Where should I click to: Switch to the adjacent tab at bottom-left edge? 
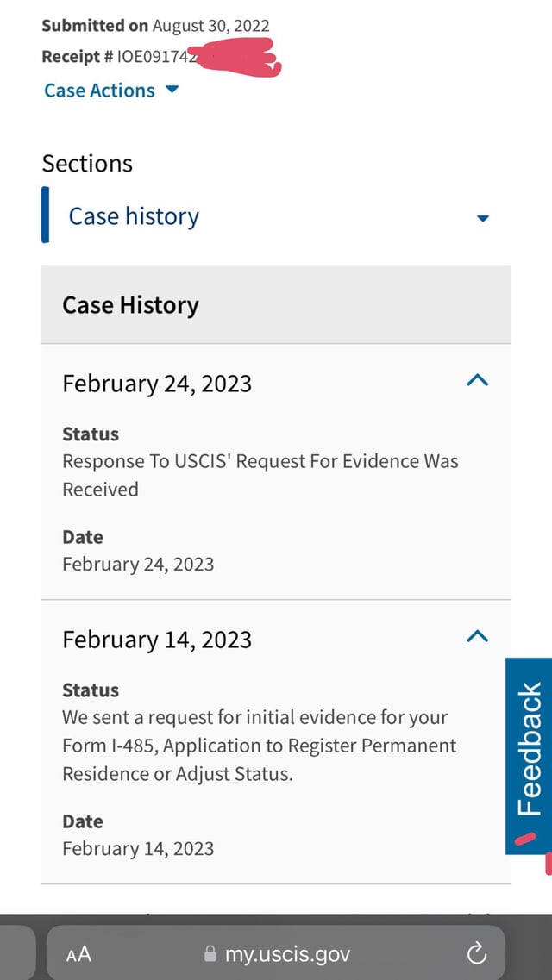pyautogui.click(x=17, y=953)
